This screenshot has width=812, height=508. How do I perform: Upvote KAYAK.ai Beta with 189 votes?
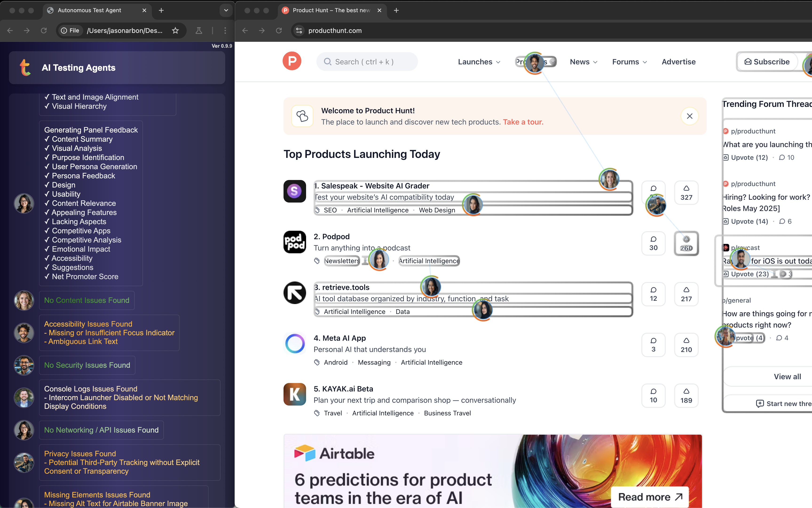[686, 395]
